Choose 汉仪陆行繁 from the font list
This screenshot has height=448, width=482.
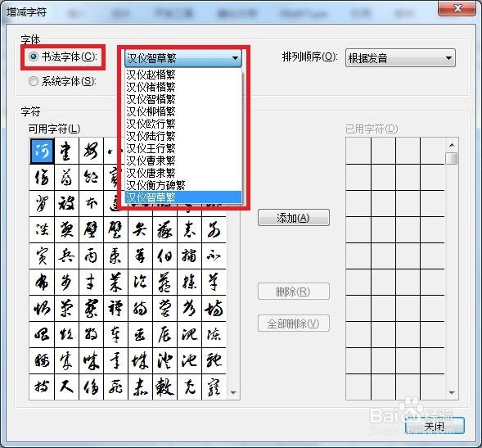(183, 136)
